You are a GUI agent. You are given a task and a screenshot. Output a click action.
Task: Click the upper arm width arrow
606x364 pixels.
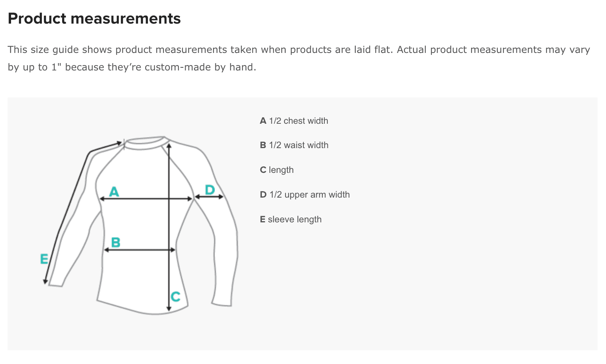tap(209, 197)
